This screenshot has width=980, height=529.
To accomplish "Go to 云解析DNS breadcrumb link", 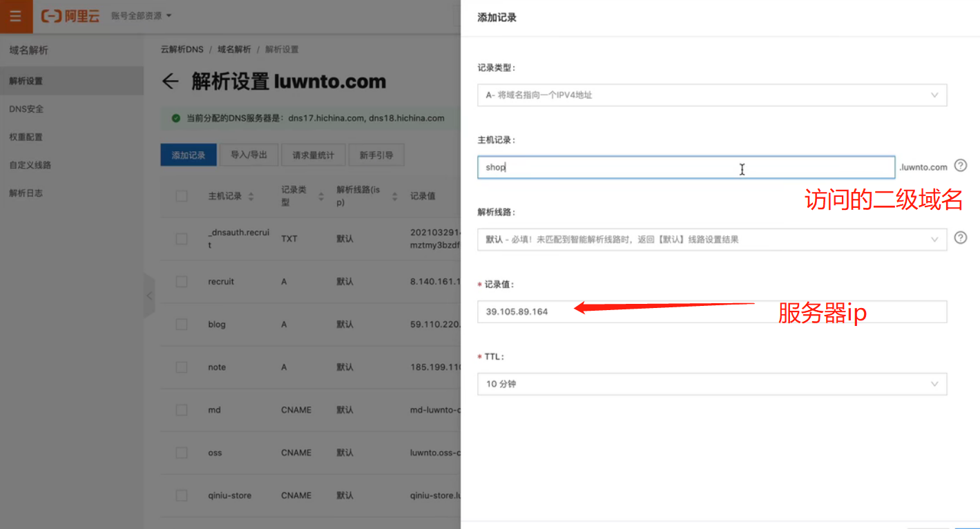I will (182, 50).
